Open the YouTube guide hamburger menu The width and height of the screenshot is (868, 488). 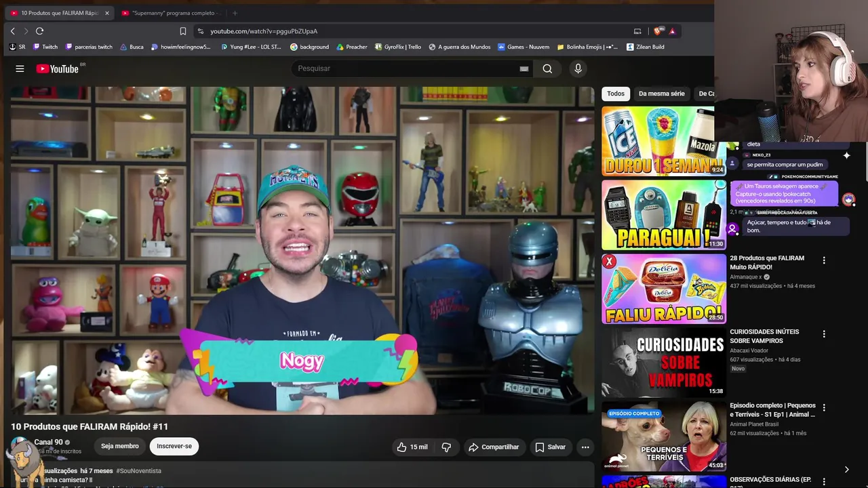point(20,68)
